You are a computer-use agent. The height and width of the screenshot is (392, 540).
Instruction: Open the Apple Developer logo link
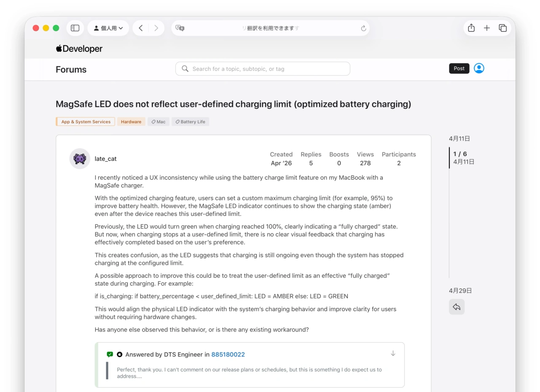pos(79,49)
